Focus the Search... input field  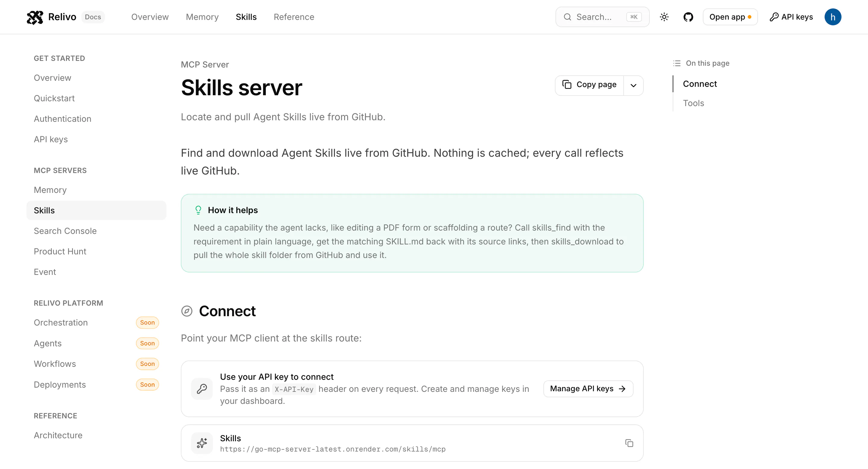(602, 17)
